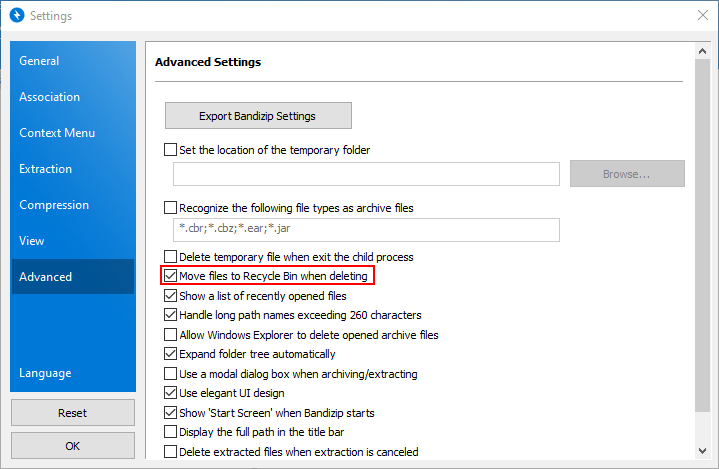Screen dimensions: 719x469
Task: Enable Set the location of temporary folder
Action: 170,150
